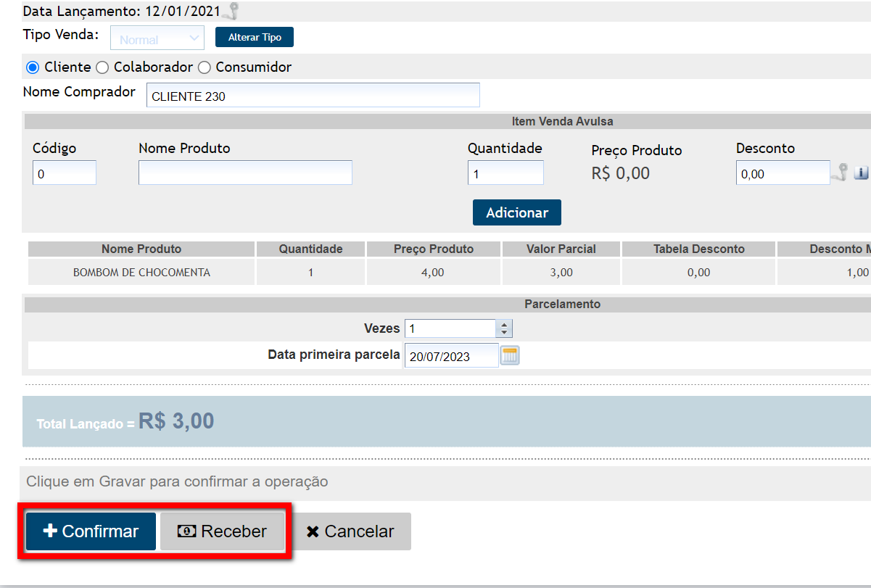Increase Vezes with the up arrow
The height and width of the screenshot is (588, 871).
(504, 324)
